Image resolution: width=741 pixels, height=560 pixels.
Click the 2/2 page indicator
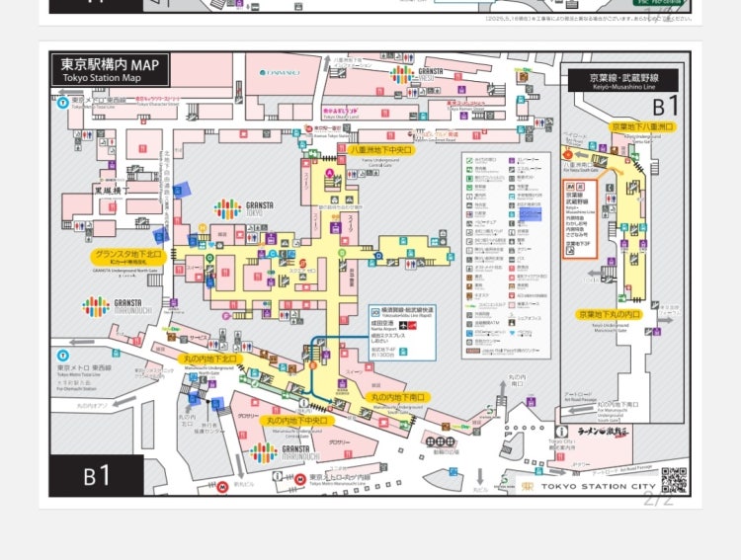(x=658, y=499)
